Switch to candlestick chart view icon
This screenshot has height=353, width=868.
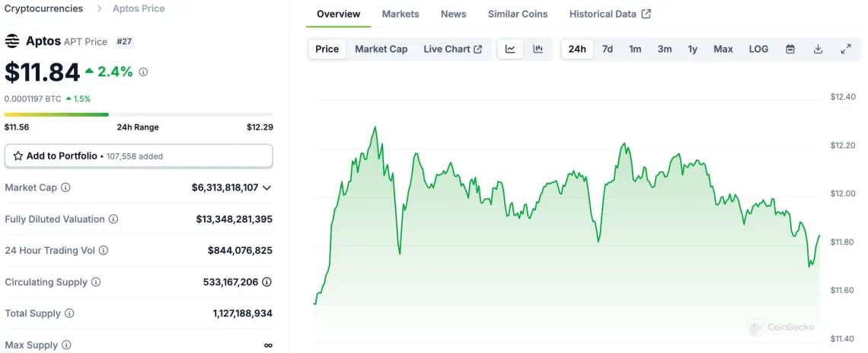(538, 49)
